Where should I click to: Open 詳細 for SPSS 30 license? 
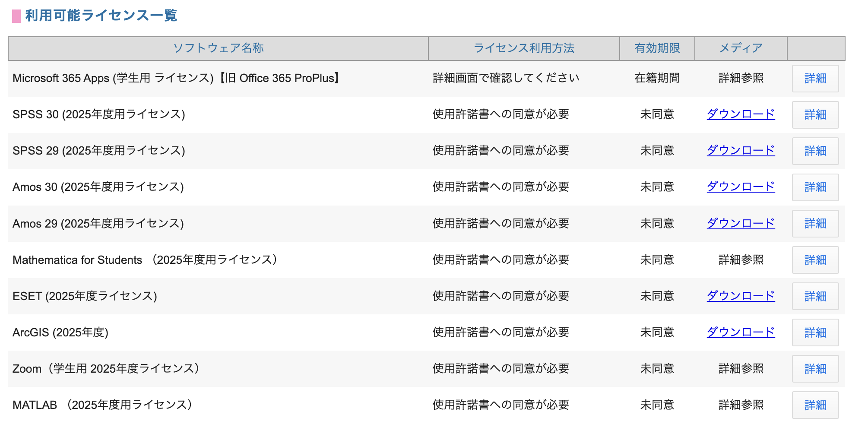[815, 115]
